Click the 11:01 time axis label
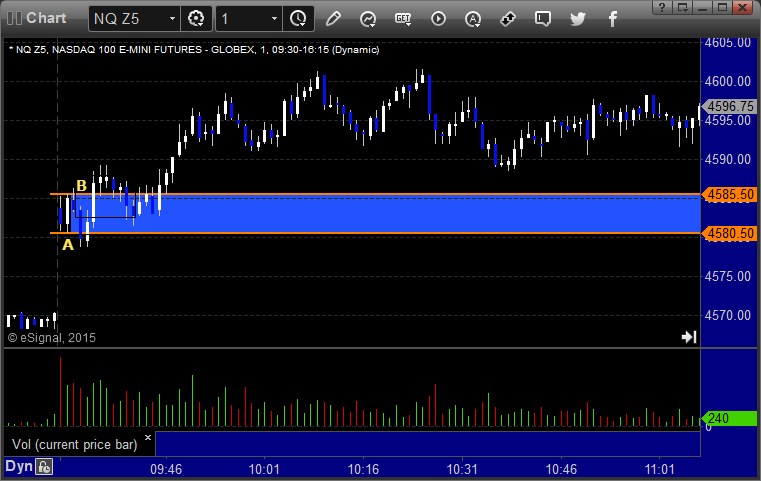The image size is (761, 481). pyautogui.click(x=660, y=469)
